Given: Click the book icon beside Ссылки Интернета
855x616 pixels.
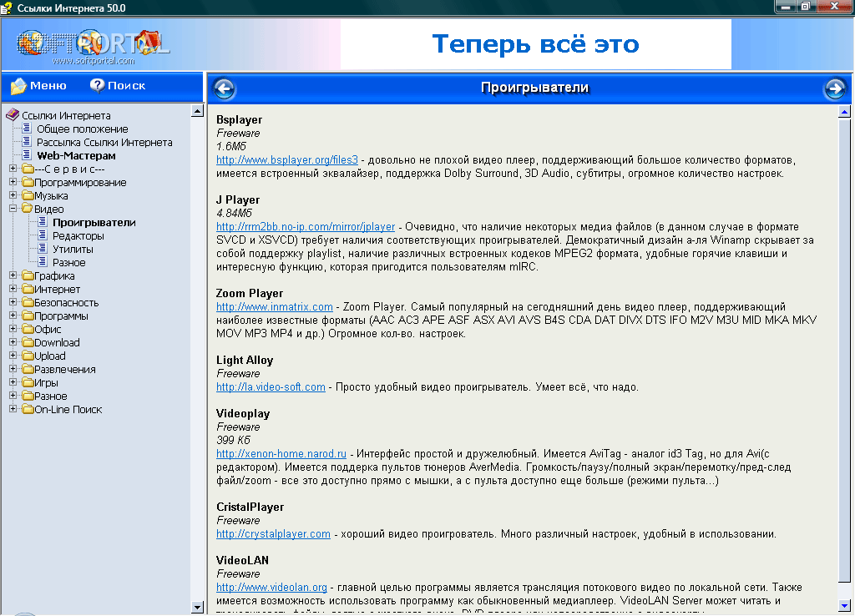Looking at the screenshot, I should pos(12,115).
